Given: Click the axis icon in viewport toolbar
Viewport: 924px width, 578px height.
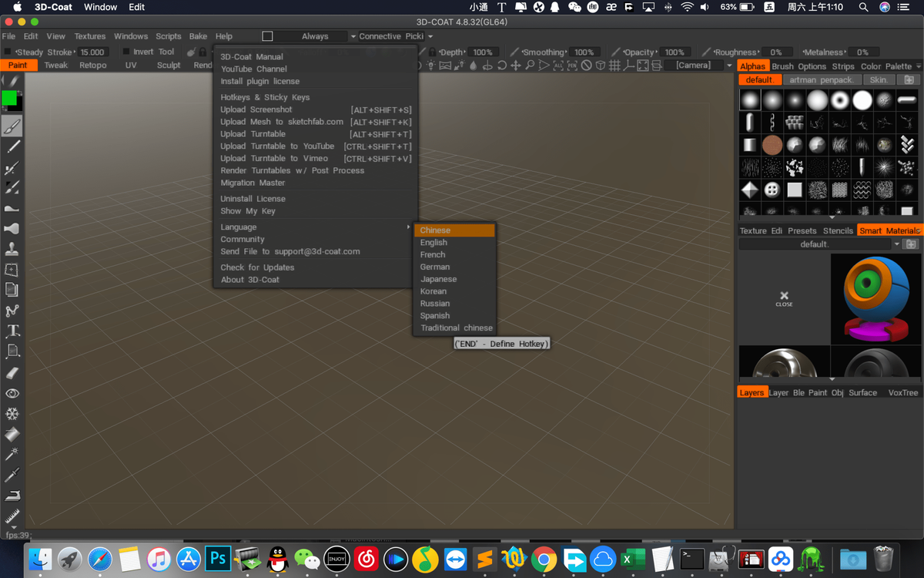Looking at the screenshot, I should [628, 66].
